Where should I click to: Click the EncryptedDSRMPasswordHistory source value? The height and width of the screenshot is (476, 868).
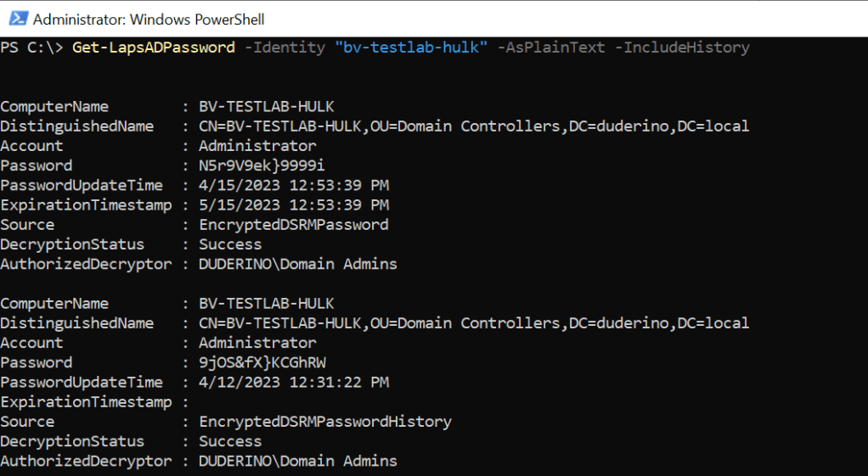[324, 422]
